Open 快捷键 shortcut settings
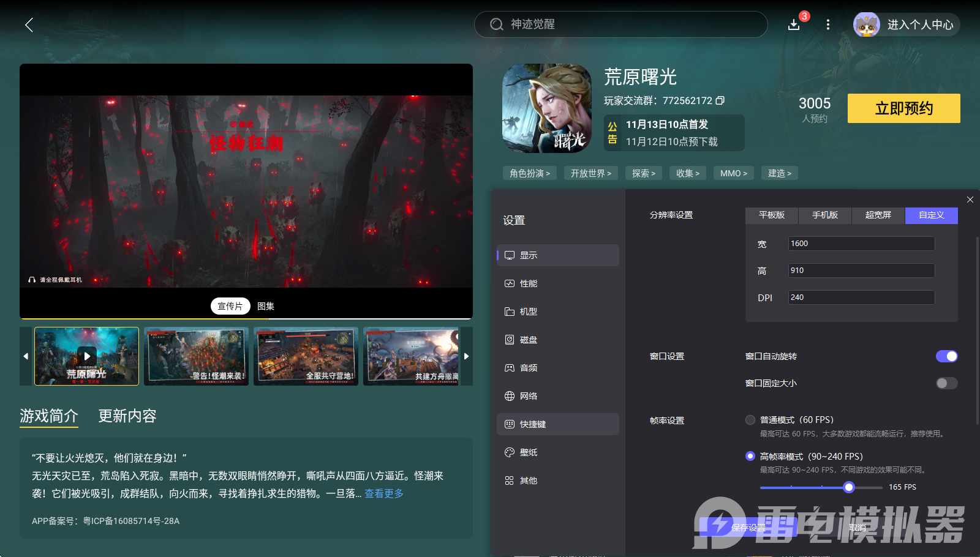Viewport: 980px width, 557px height. (x=558, y=424)
